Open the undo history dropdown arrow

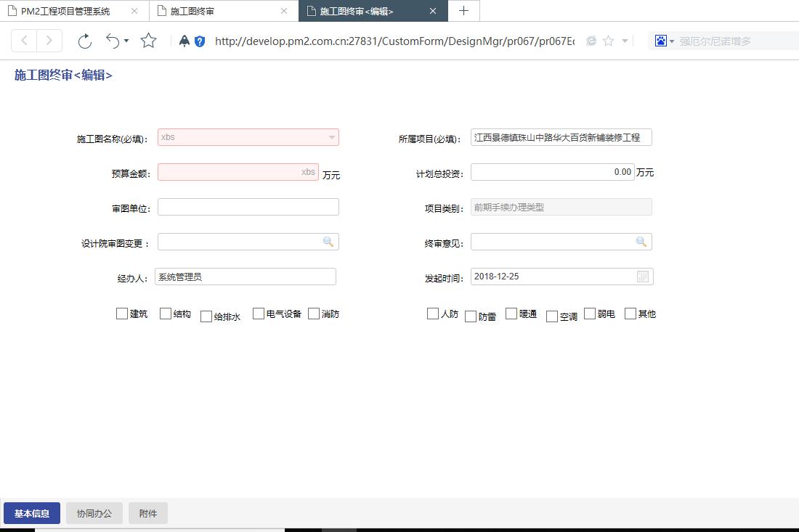(126, 41)
